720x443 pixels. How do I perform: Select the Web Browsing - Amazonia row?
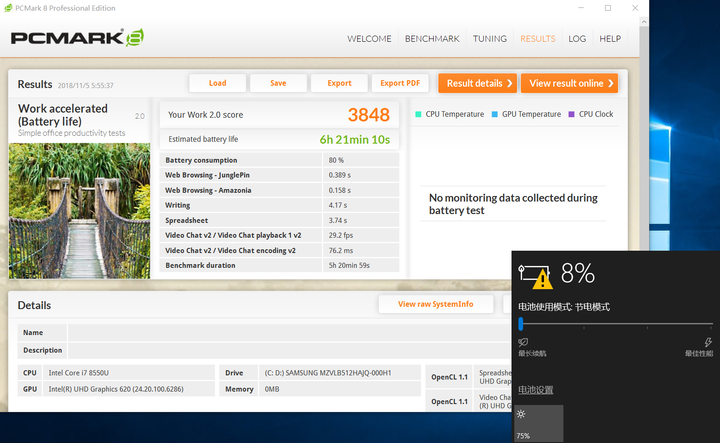[279, 190]
